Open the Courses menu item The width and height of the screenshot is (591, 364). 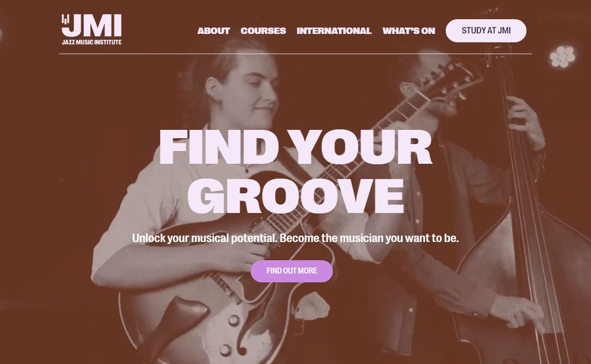coord(263,30)
